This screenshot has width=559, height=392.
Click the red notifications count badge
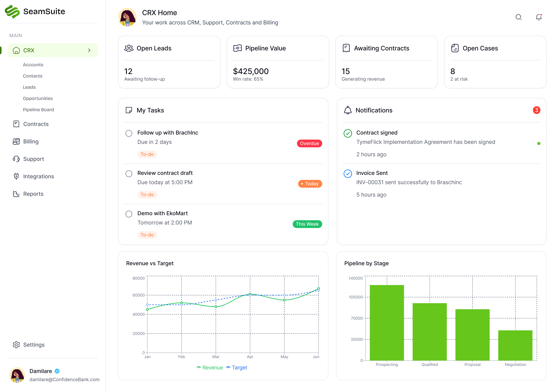point(537,110)
